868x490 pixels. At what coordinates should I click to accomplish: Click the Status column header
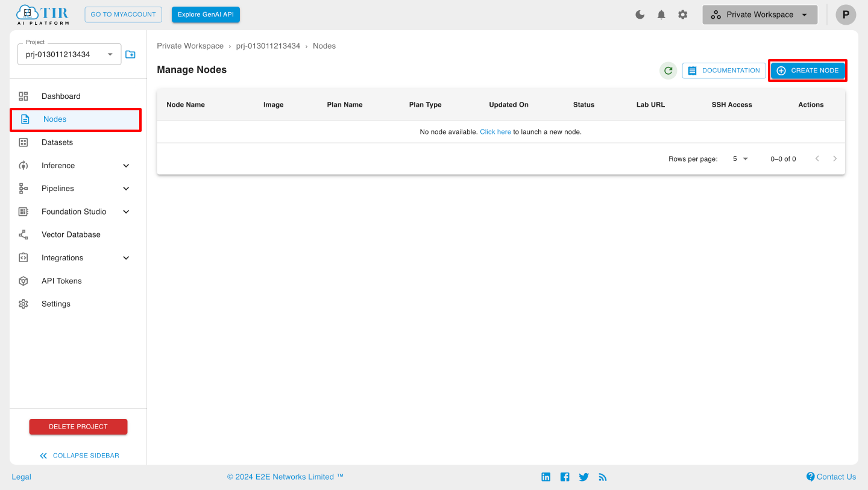pos(584,105)
